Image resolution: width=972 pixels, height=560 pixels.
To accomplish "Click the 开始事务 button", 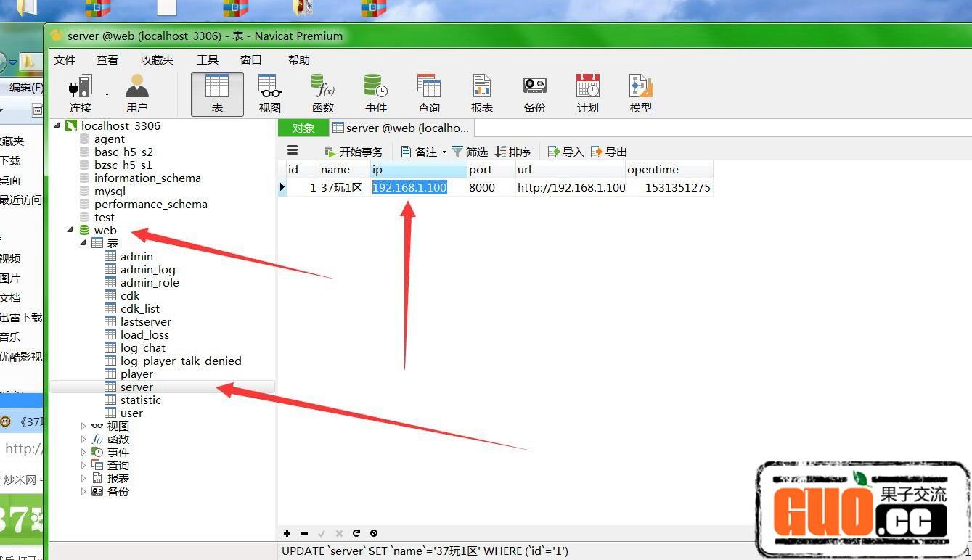I will (x=354, y=152).
